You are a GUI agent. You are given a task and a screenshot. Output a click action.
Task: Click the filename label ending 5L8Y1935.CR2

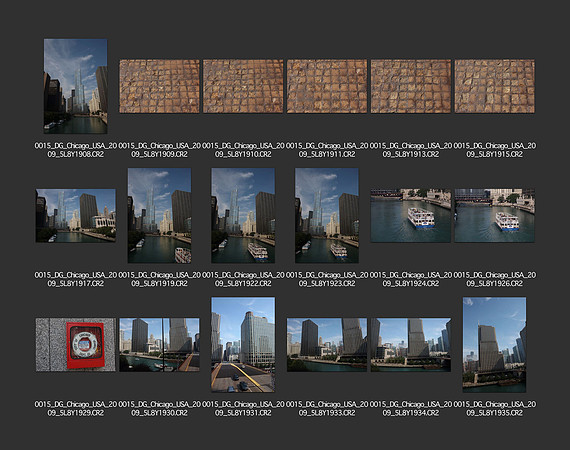coord(495,409)
